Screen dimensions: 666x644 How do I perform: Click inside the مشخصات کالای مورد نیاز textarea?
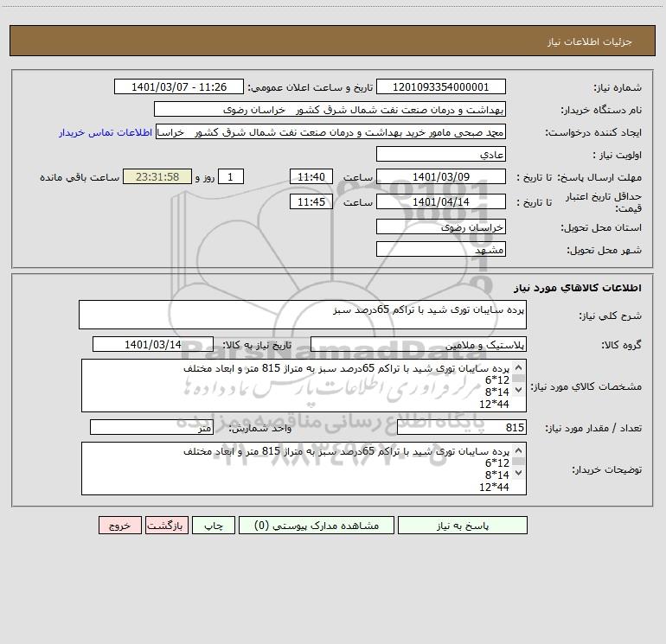[x=304, y=386]
